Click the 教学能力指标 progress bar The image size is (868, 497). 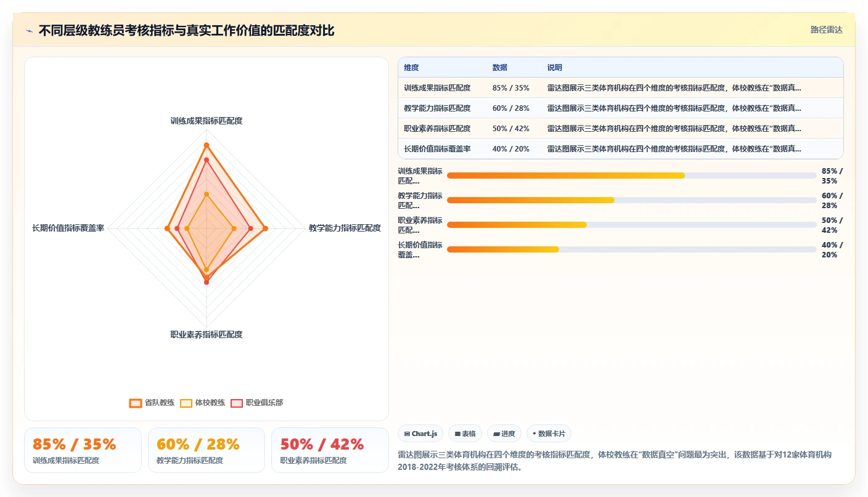[x=632, y=200]
